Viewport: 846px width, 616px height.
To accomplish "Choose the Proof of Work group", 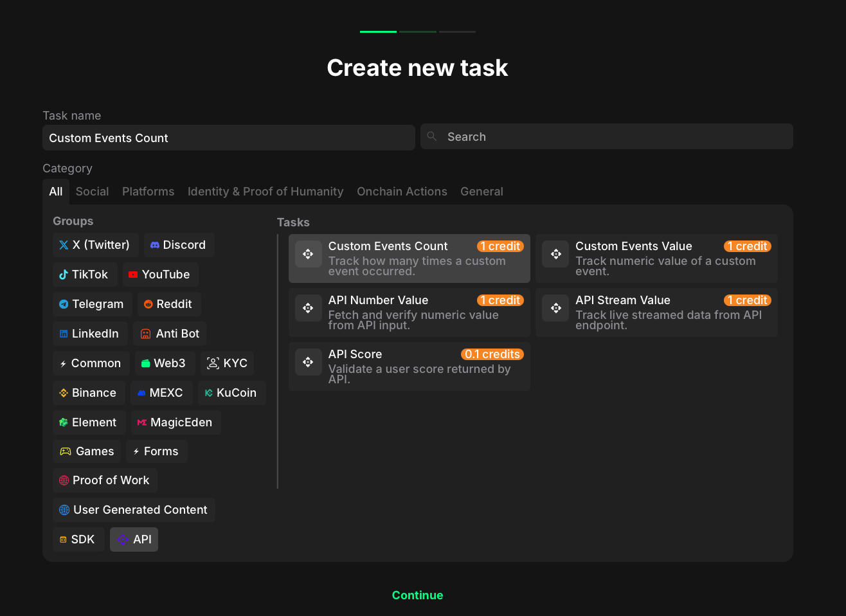I will point(105,480).
